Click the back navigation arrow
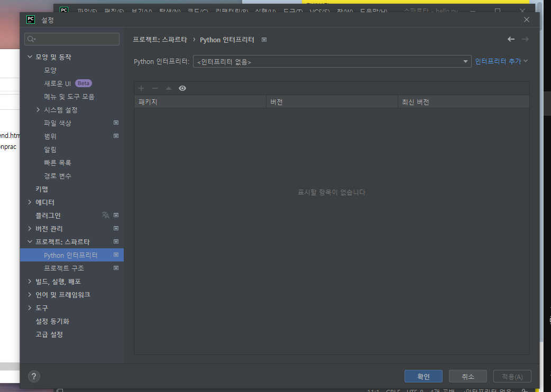 [511, 39]
